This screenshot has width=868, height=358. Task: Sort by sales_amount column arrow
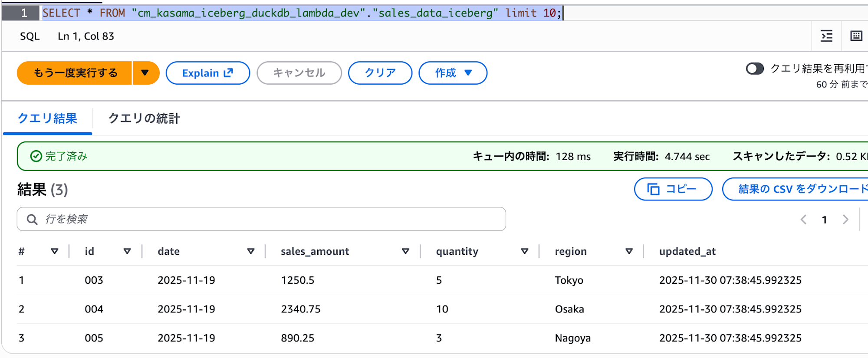405,251
